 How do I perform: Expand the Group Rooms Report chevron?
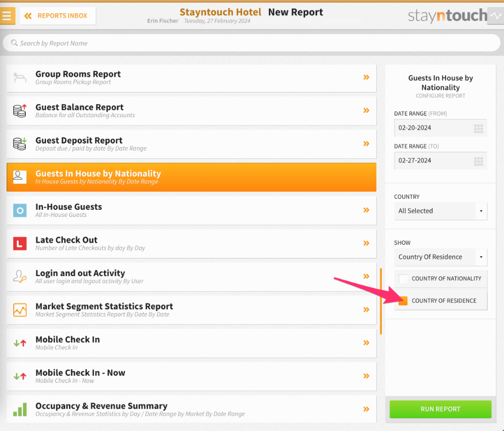click(366, 77)
